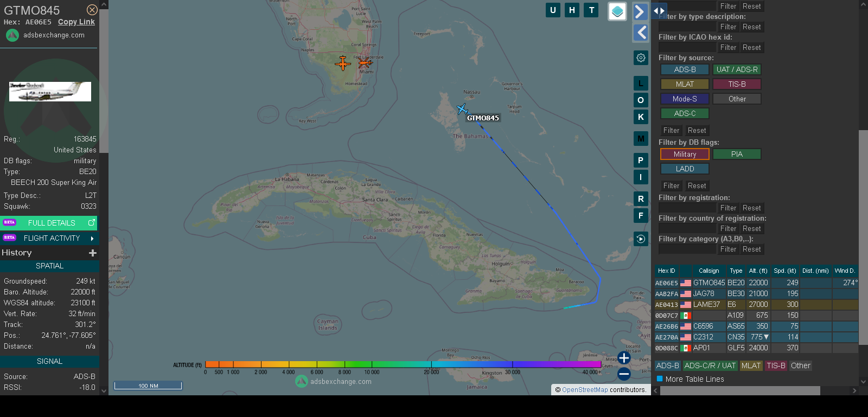868x417 pixels.
Task: Expand the FLIGHT ACTIVITY arrow
Action: 92,238
